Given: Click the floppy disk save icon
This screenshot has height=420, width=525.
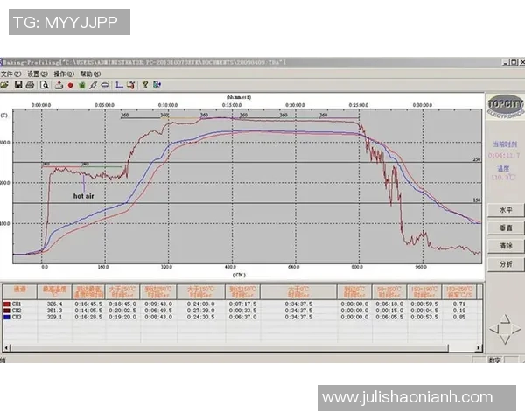Looking at the screenshot, I should [18, 85].
